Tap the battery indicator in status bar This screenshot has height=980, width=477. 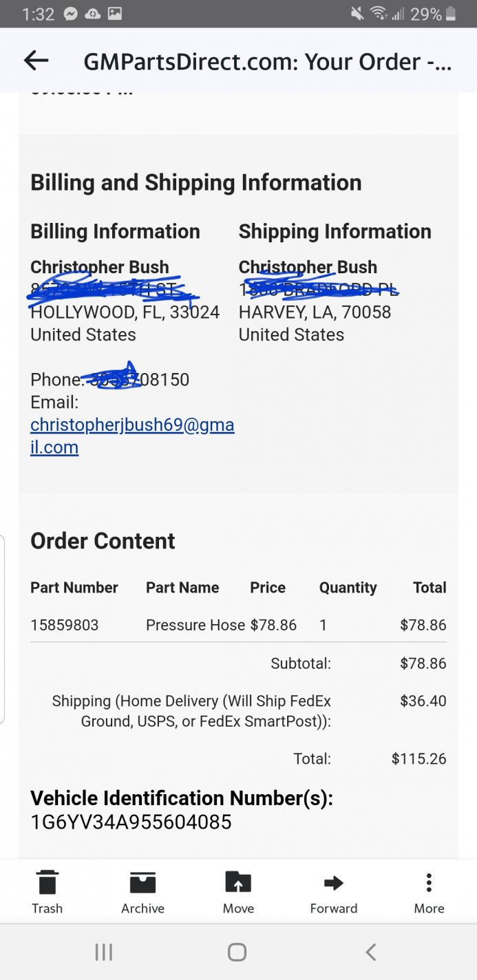451,14
